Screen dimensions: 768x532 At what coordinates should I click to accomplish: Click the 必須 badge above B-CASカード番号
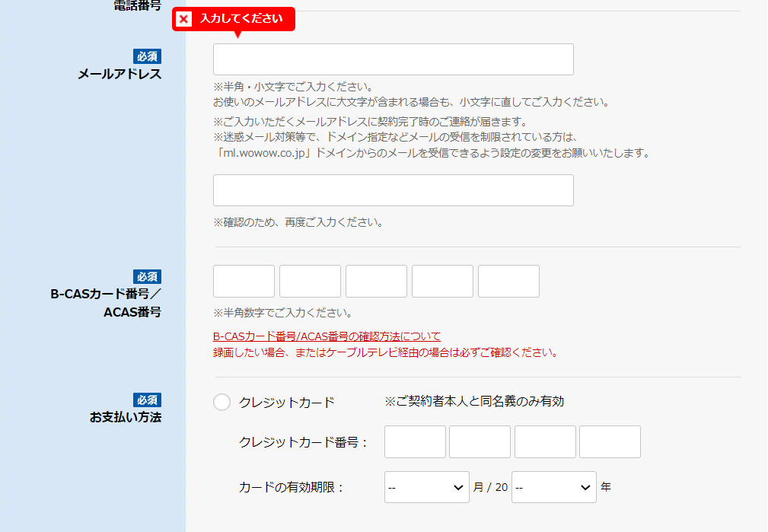[148, 277]
